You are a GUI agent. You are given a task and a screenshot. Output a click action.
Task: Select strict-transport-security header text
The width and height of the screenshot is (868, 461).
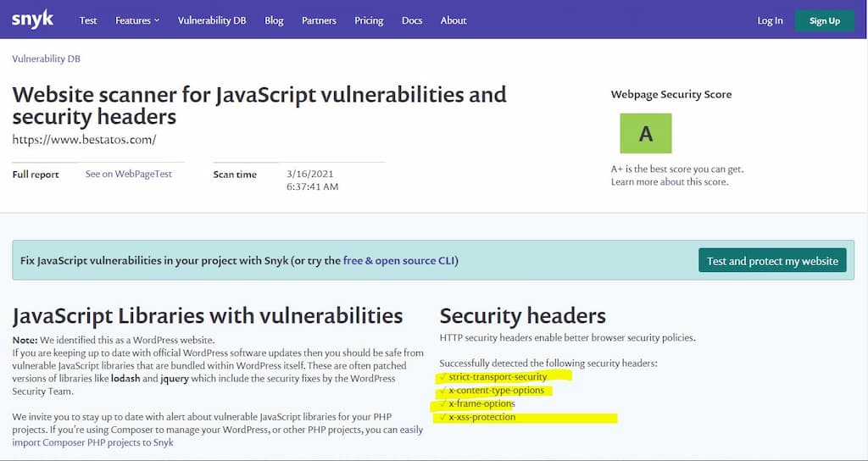(498, 377)
